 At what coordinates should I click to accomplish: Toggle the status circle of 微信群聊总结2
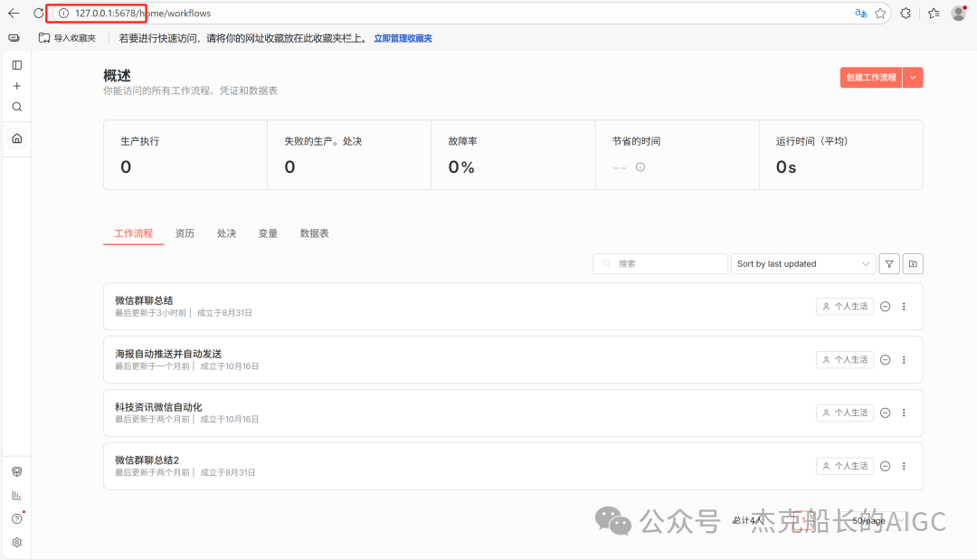pyautogui.click(x=885, y=467)
